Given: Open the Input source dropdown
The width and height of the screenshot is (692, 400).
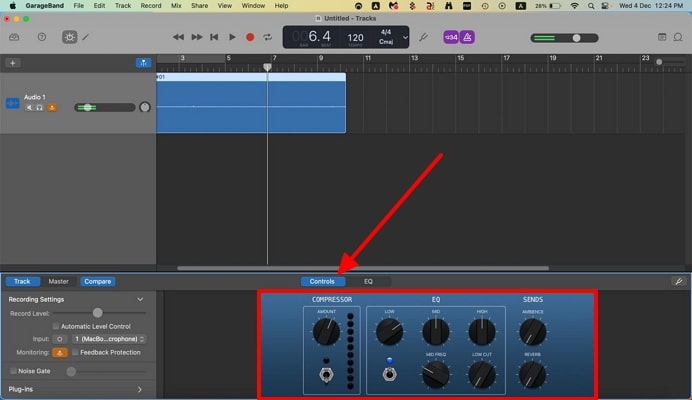Looking at the screenshot, I should tap(109, 339).
